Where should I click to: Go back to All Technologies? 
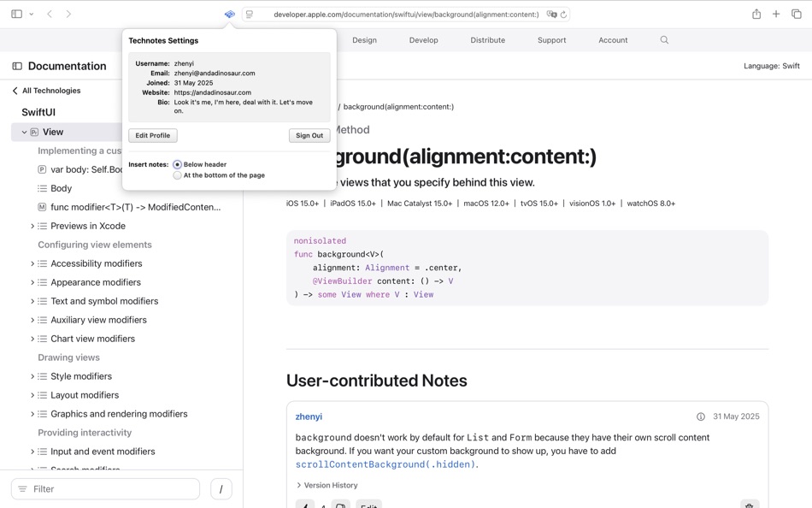(x=47, y=90)
